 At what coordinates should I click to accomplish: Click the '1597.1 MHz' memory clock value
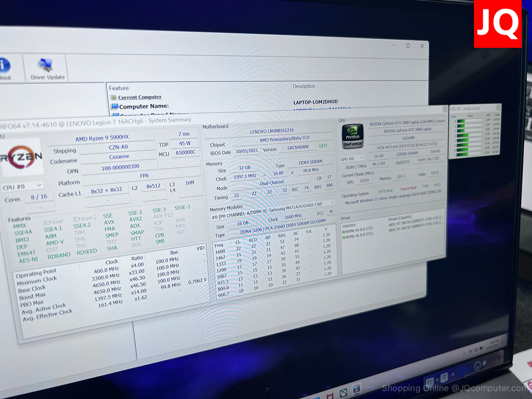(244, 176)
